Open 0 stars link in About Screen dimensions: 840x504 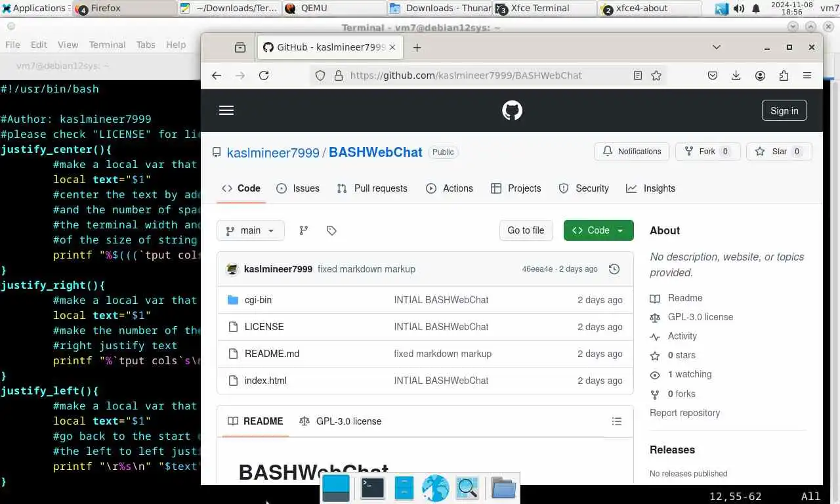pos(681,355)
